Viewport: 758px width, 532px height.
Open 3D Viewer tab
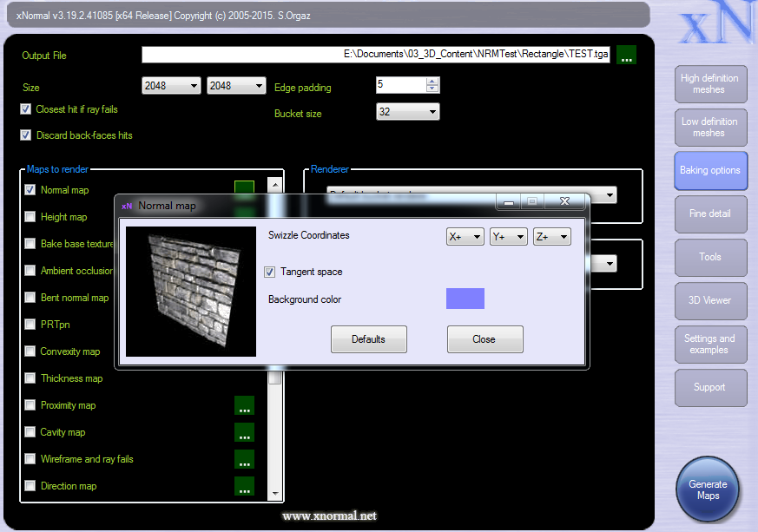pyautogui.click(x=710, y=301)
